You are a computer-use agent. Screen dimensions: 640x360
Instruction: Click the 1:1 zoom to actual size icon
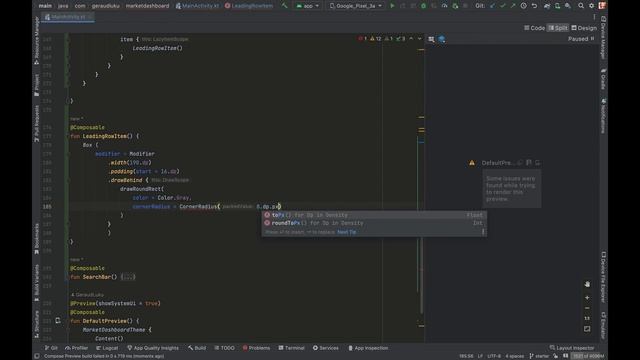click(x=587, y=318)
